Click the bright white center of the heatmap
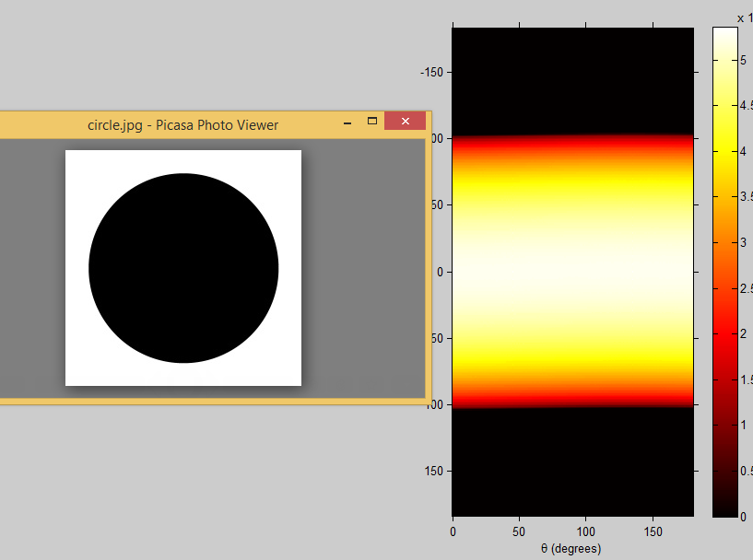This screenshot has width=753, height=560. point(572,272)
